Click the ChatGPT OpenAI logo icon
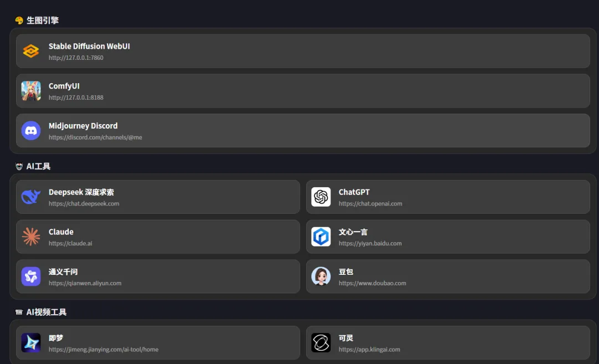 coord(321,197)
